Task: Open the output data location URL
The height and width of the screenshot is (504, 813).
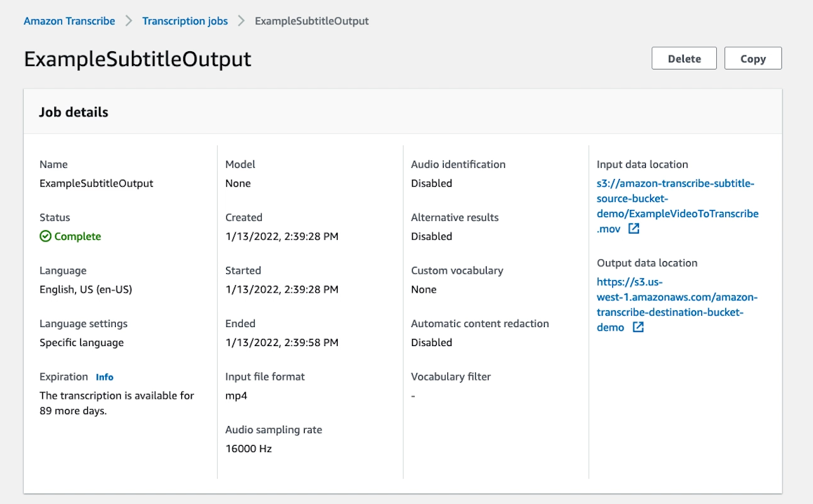Action: [x=677, y=305]
